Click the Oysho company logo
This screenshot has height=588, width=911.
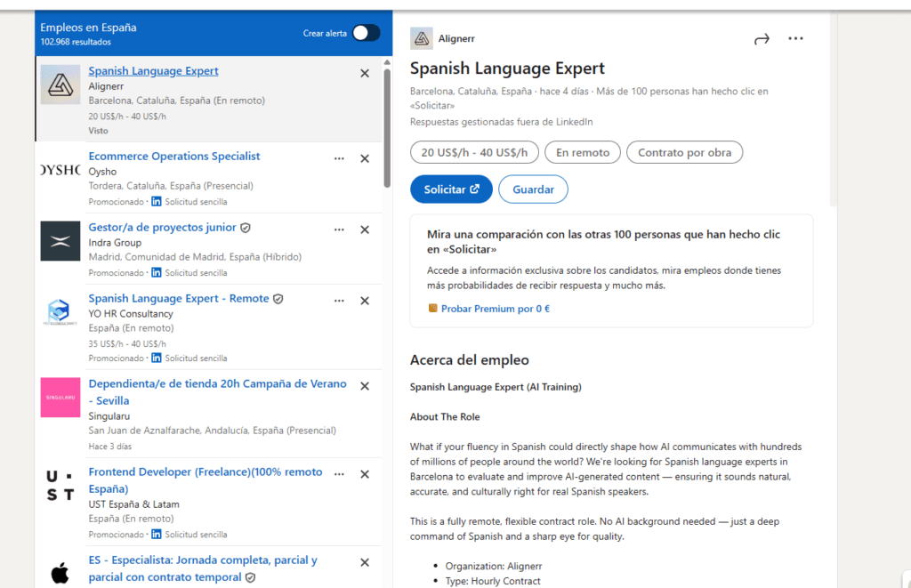click(x=60, y=170)
